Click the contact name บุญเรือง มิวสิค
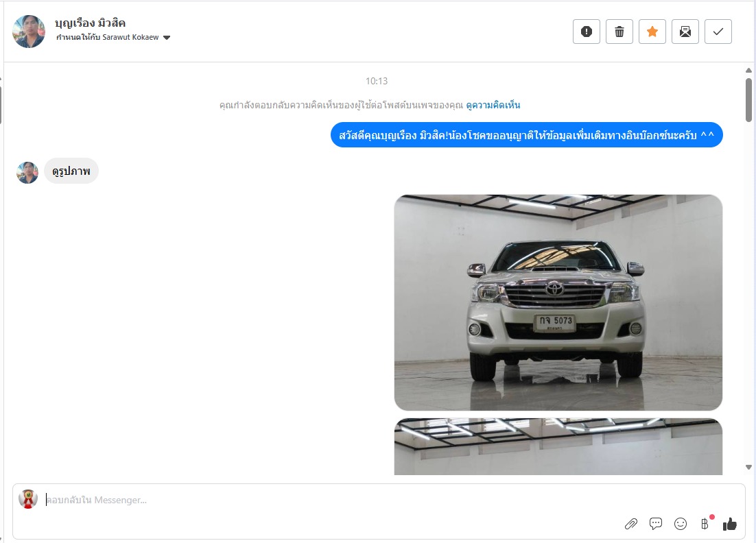 [x=90, y=23]
